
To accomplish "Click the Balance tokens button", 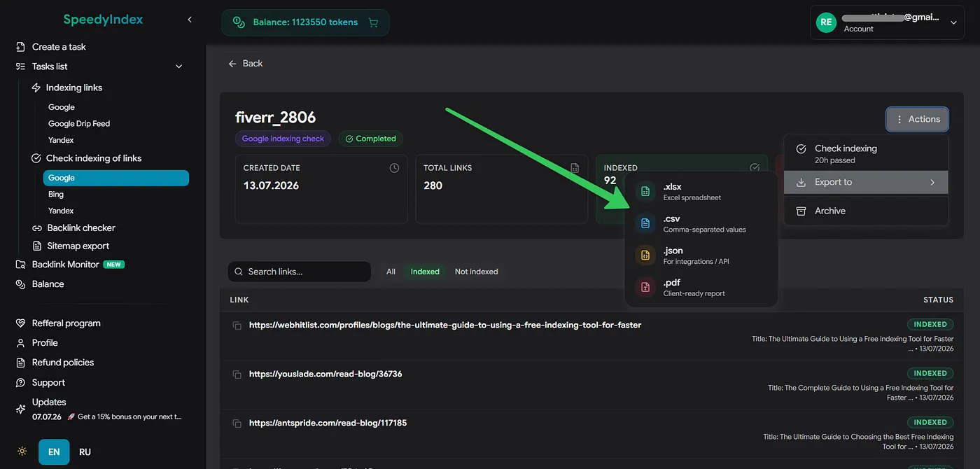I will coord(305,22).
